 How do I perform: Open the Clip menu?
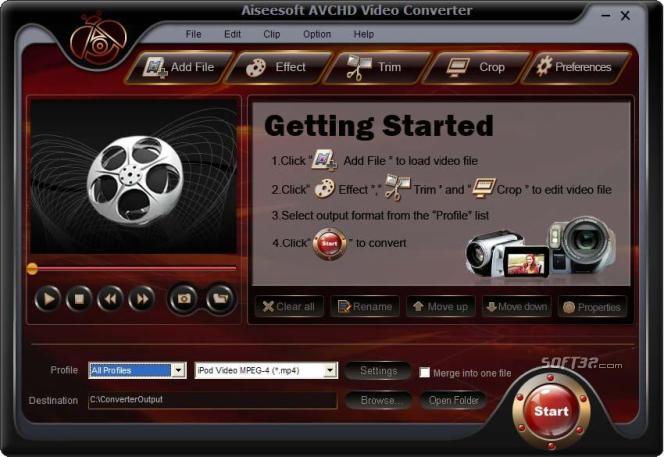click(x=272, y=34)
